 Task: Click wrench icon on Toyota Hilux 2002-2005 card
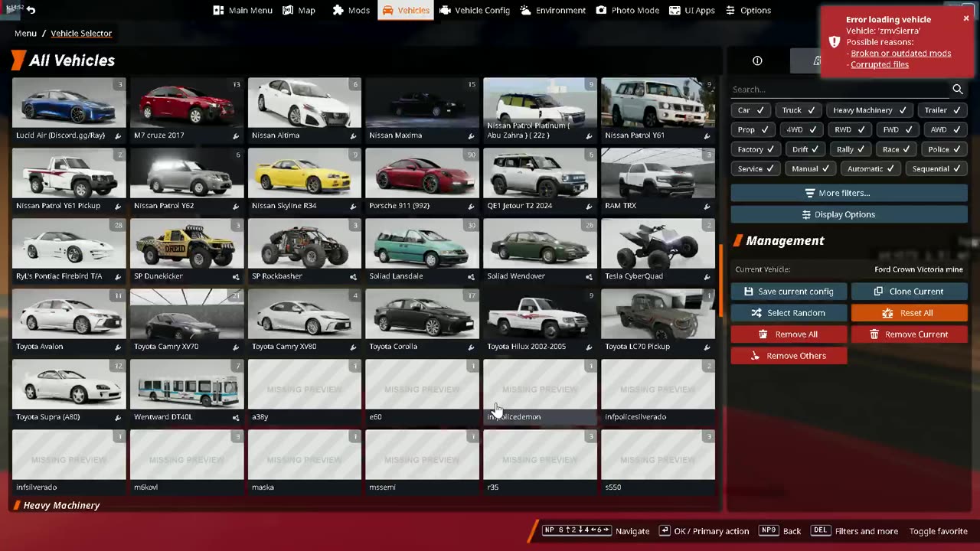[x=589, y=347]
